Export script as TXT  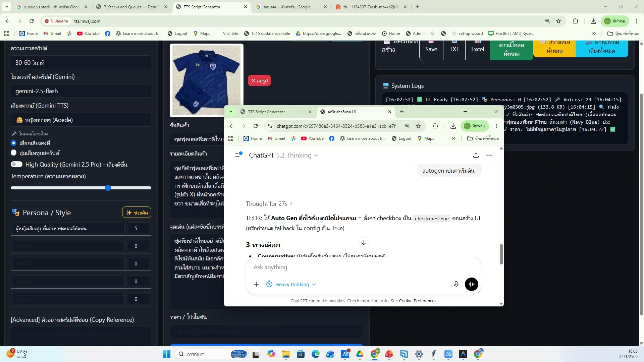pos(454,49)
